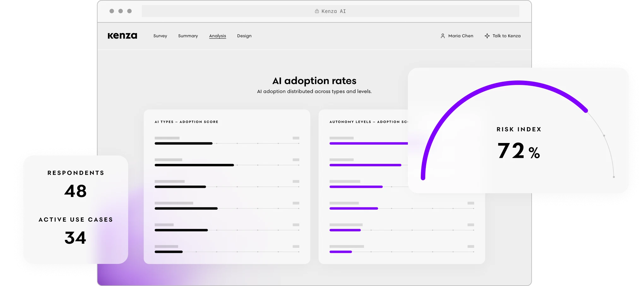Image resolution: width=644 pixels, height=286 pixels.
Task: Click the Kenza logo
Action: tap(122, 36)
